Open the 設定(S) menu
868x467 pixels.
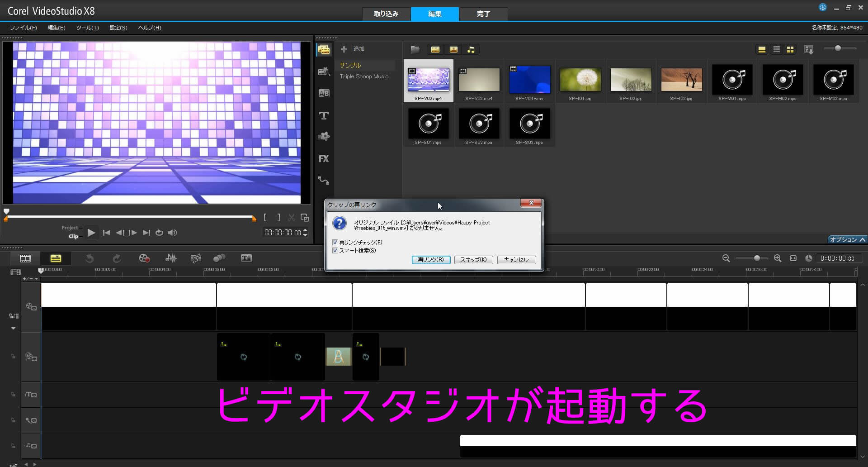(118, 28)
